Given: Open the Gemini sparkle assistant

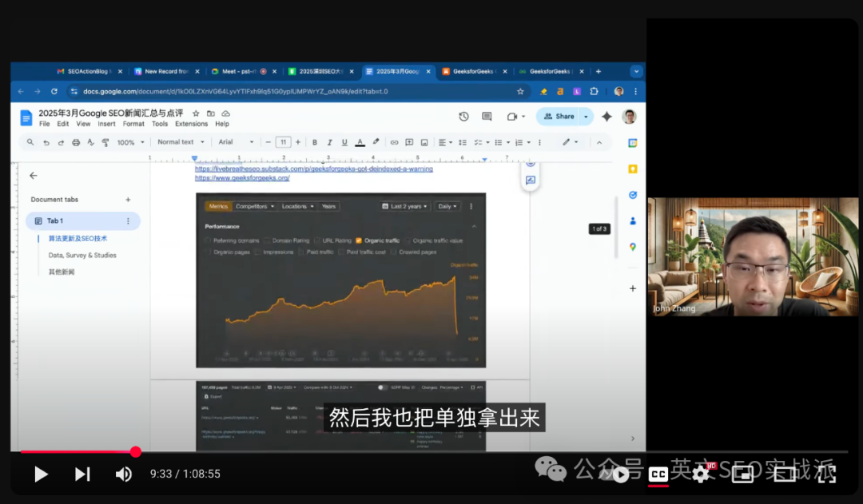Looking at the screenshot, I should click(606, 117).
